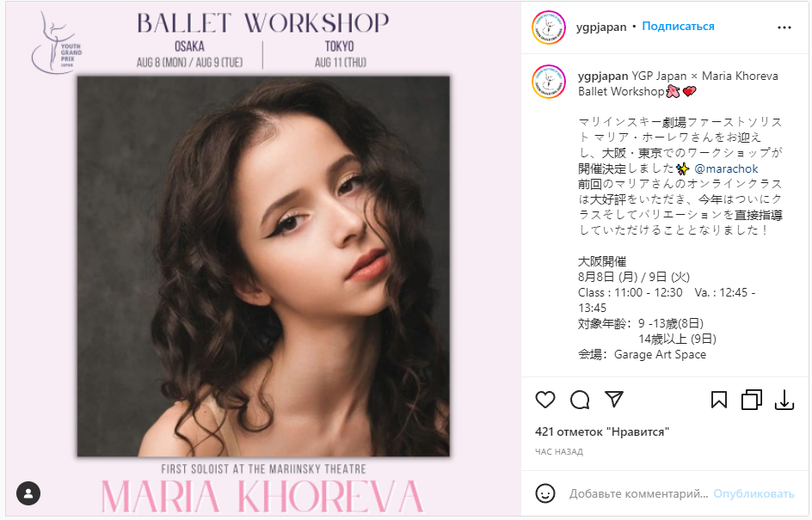812x520 pixels.
Task: Save post with the bookmark icon
Action: click(719, 400)
